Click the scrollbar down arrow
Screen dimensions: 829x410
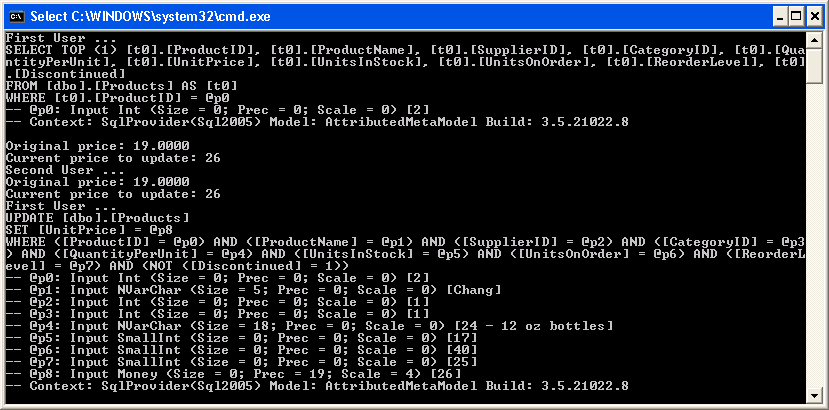pos(814,395)
